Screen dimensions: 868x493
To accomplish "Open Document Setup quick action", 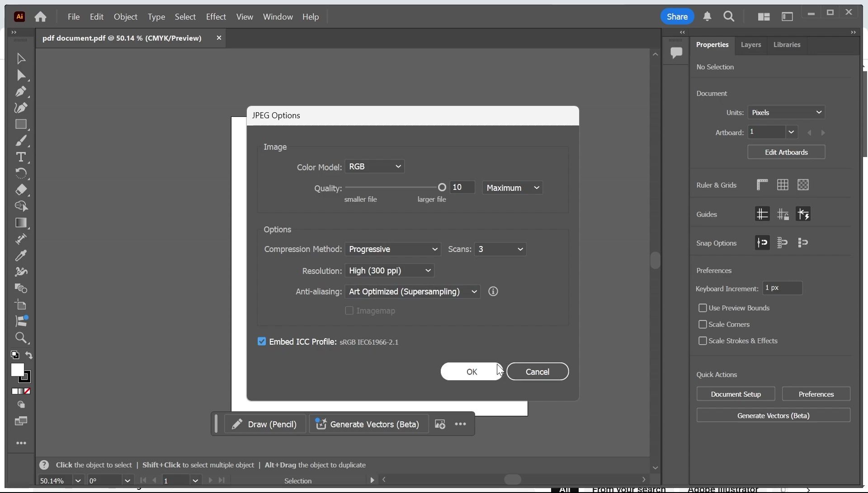I will pos(736,394).
